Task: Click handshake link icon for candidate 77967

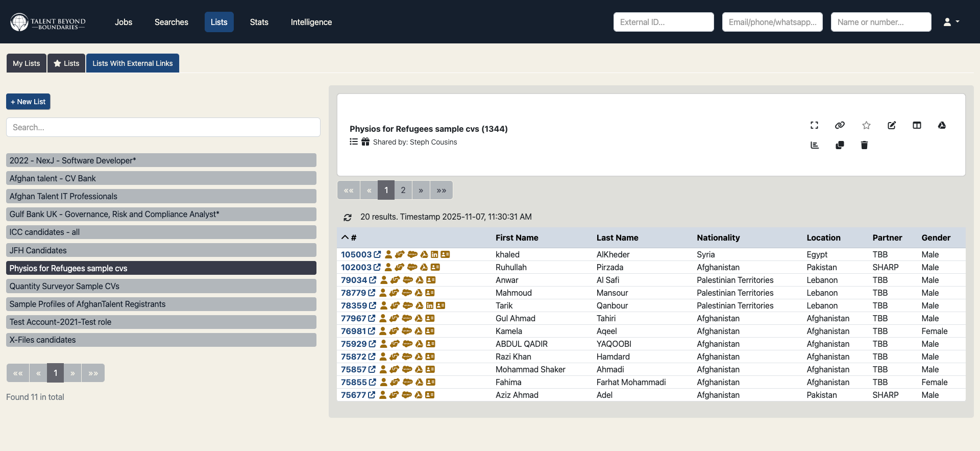Action: click(394, 318)
